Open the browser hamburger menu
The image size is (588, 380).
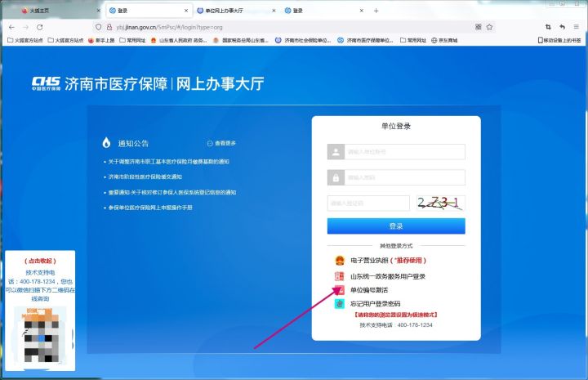pyautogui.click(x=576, y=27)
